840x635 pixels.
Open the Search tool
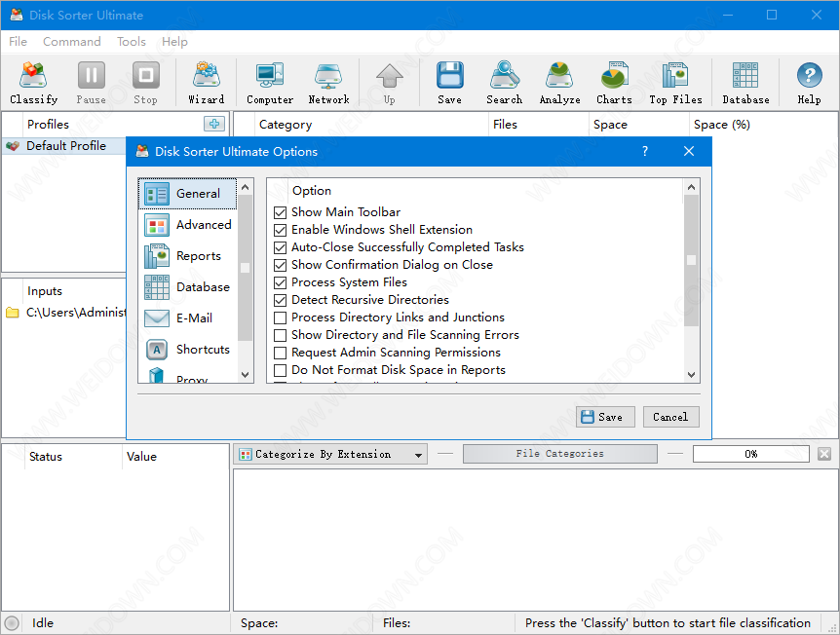(x=504, y=83)
